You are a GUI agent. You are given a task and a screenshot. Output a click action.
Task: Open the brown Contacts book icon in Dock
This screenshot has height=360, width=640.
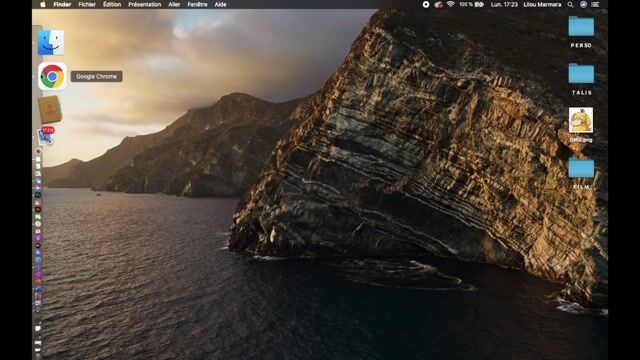click(50, 109)
